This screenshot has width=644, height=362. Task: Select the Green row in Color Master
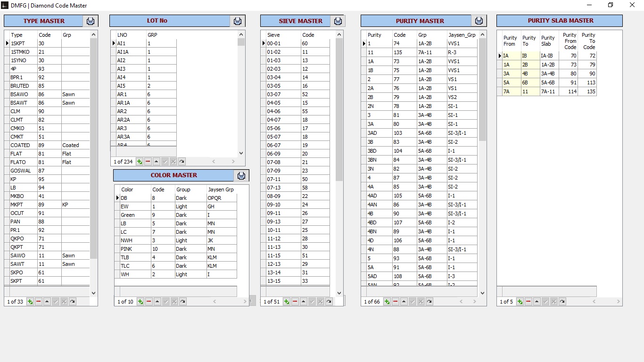pyautogui.click(x=176, y=215)
